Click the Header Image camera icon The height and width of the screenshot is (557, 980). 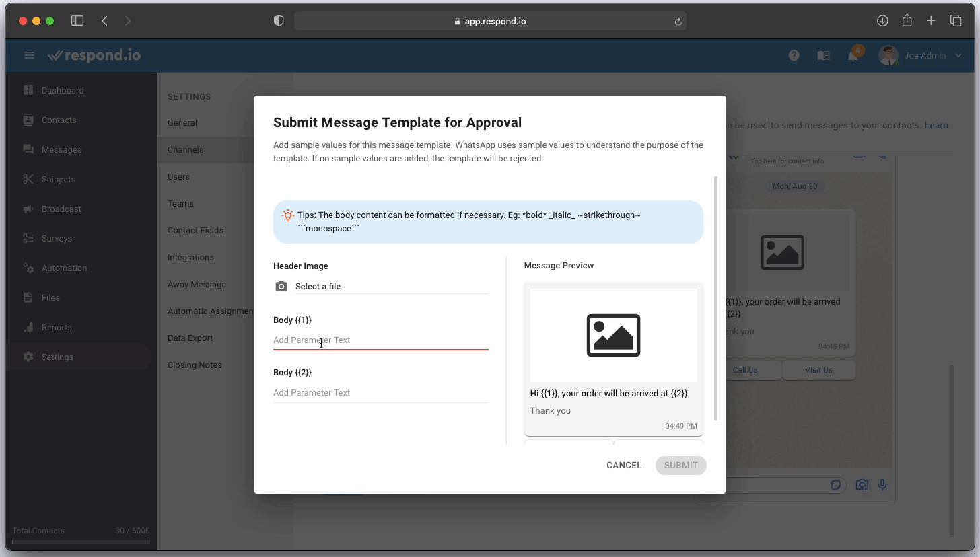[281, 287]
